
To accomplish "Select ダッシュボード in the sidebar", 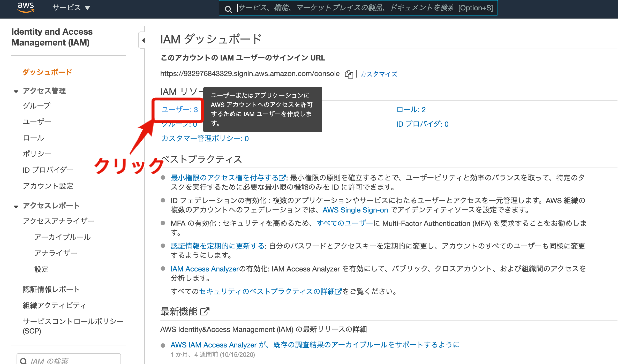I will [x=47, y=72].
